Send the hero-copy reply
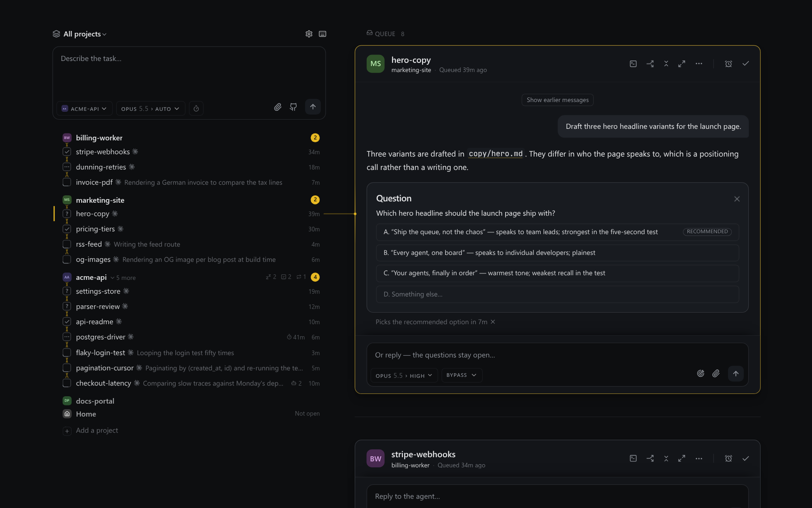Image resolution: width=812 pixels, height=508 pixels. click(x=736, y=374)
